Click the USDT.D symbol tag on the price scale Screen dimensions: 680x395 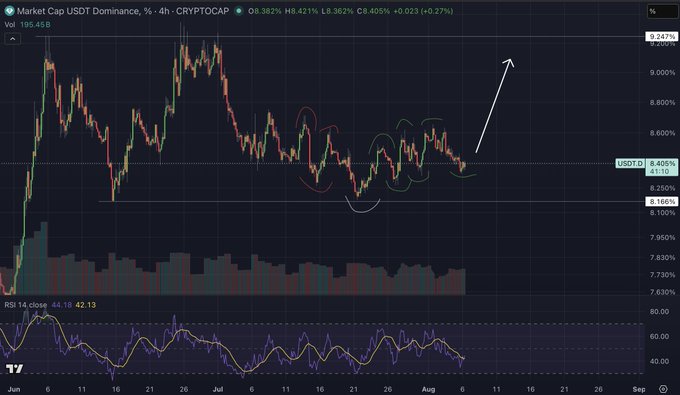pyautogui.click(x=630, y=163)
